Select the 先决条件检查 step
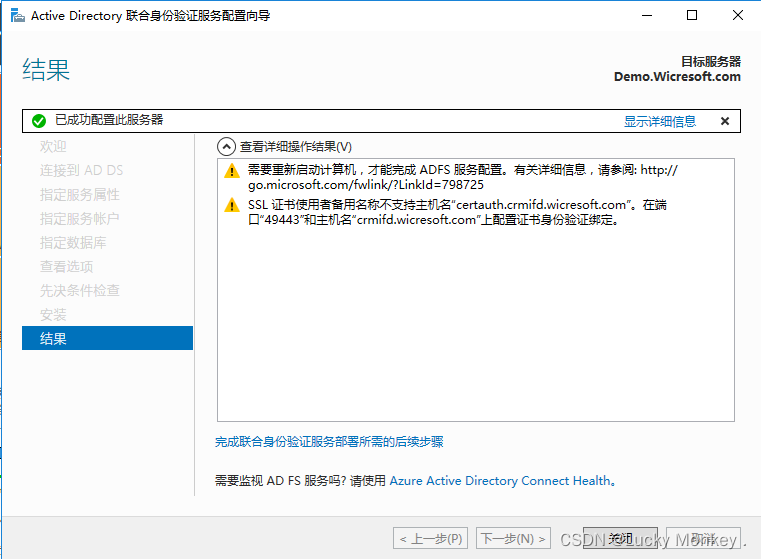 point(80,291)
